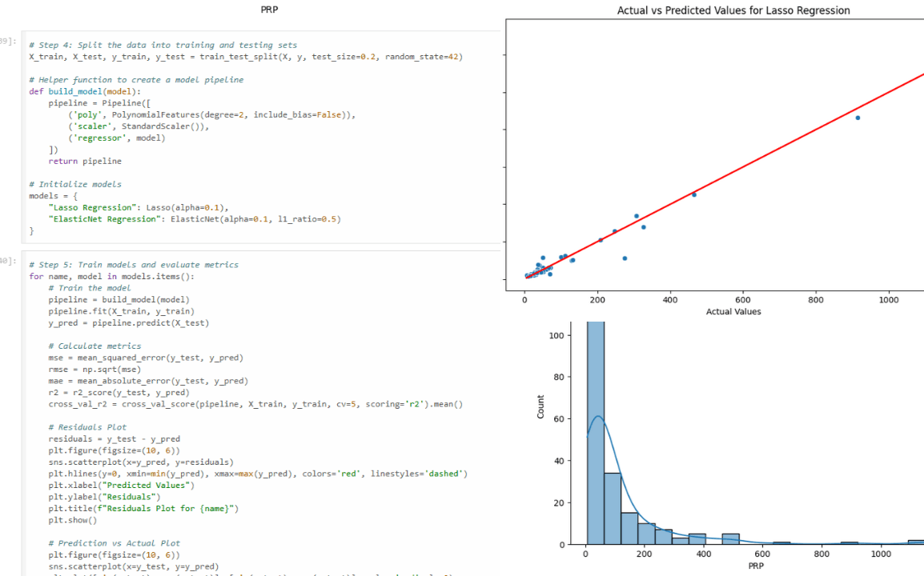Click the tallest bar in the PRP histogram

[596, 433]
